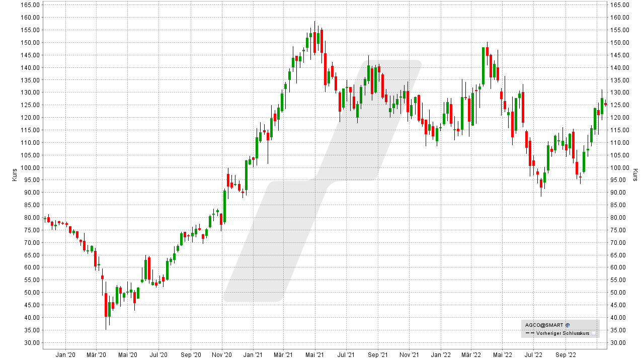Click the Mai '21 date label
This screenshot has width=644, height=362.
coord(314,354)
